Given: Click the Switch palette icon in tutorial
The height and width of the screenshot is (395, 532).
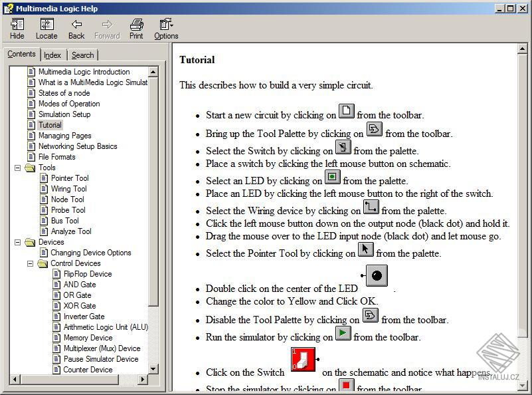Looking at the screenshot, I should pyautogui.click(x=343, y=147).
